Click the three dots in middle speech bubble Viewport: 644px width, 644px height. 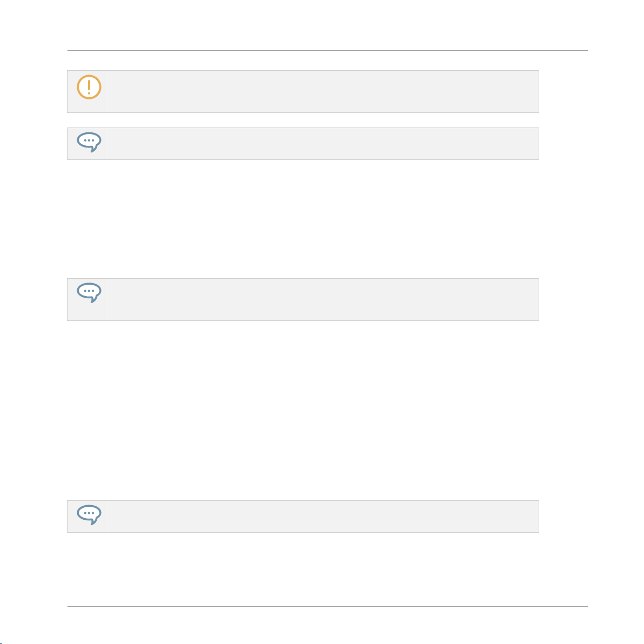[x=89, y=291]
